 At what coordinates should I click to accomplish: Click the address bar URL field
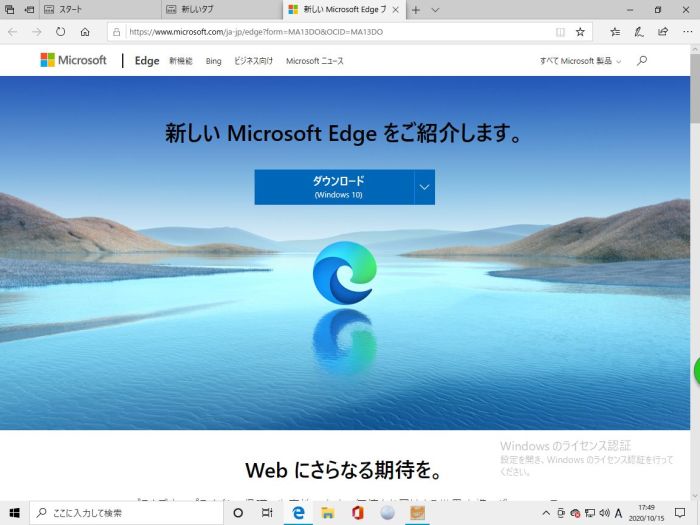339,32
